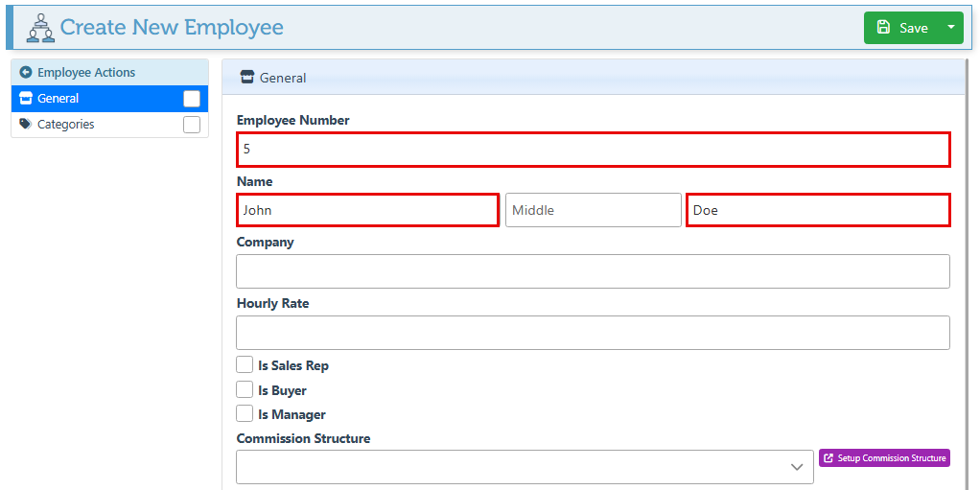Toggle the checkbox in the Categories sidebar row
980x490 pixels.
point(192,125)
